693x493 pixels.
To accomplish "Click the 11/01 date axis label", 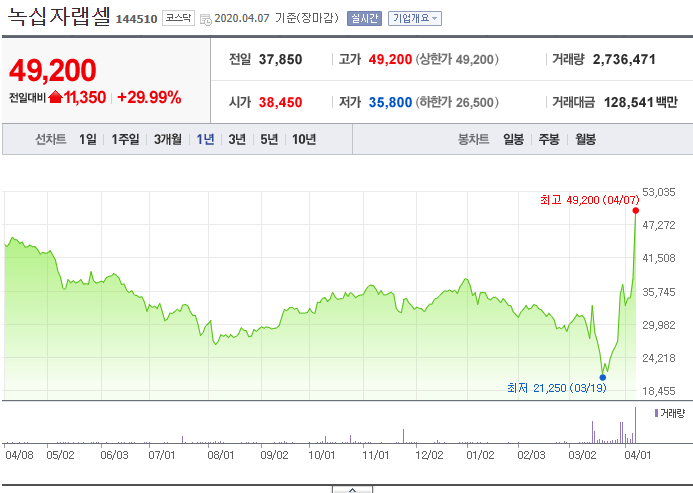I will (x=375, y=455).
